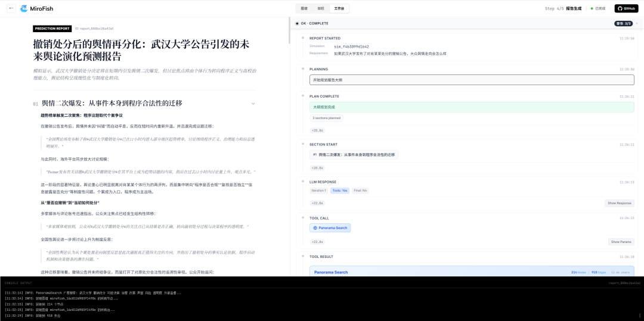The image size is (644, 321).
Task: Click the Show Response button
Action: coord(619,203)
